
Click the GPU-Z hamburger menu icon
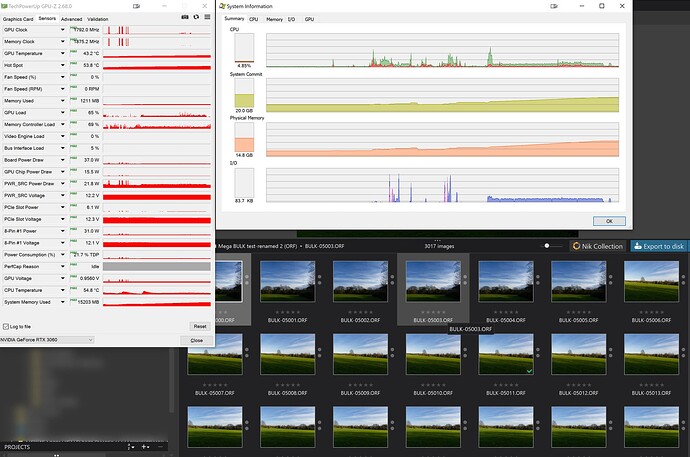[206, 19]
